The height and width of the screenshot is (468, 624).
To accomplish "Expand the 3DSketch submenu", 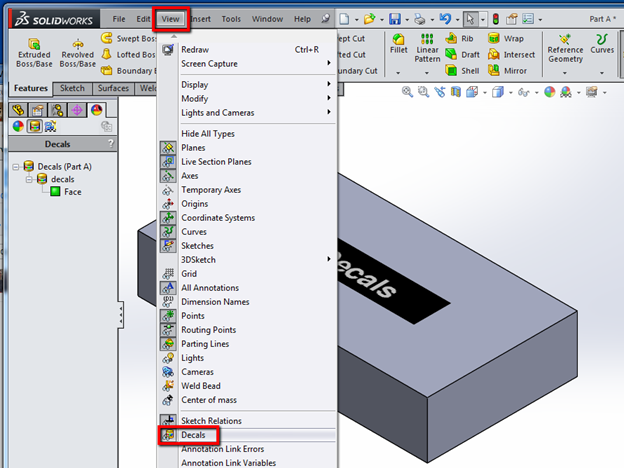I will [x=329, y=259].
